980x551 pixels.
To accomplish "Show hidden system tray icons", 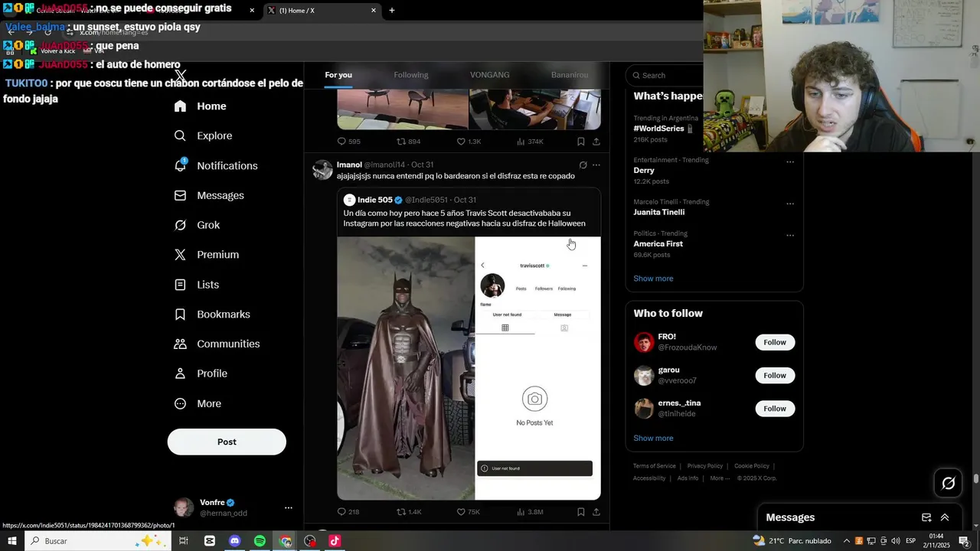I will coord(846,541).
